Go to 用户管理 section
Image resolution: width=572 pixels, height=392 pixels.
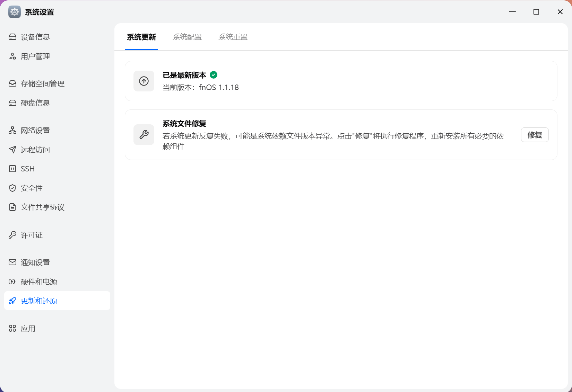[x=57, y=56]
